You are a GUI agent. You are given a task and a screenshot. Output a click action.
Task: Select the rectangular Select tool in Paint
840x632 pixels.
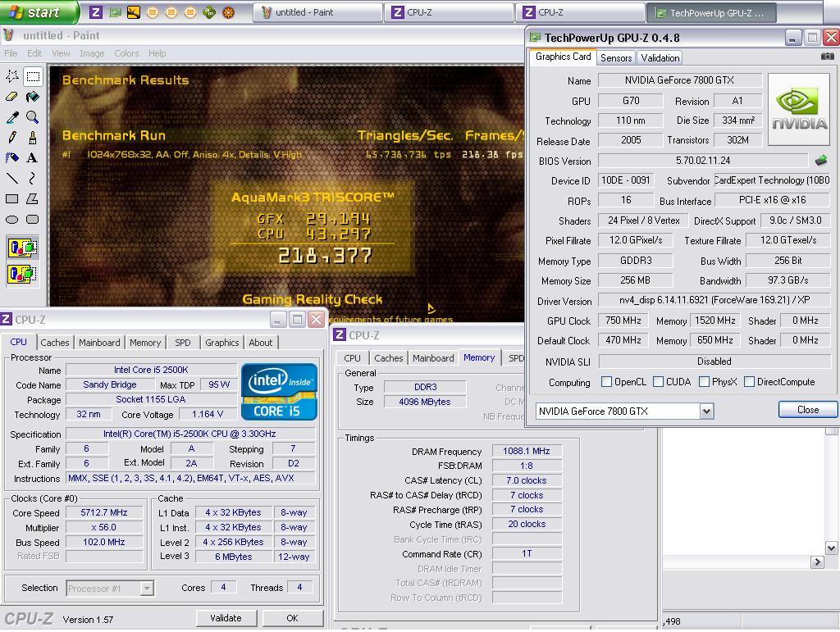[x=33, y=76]
